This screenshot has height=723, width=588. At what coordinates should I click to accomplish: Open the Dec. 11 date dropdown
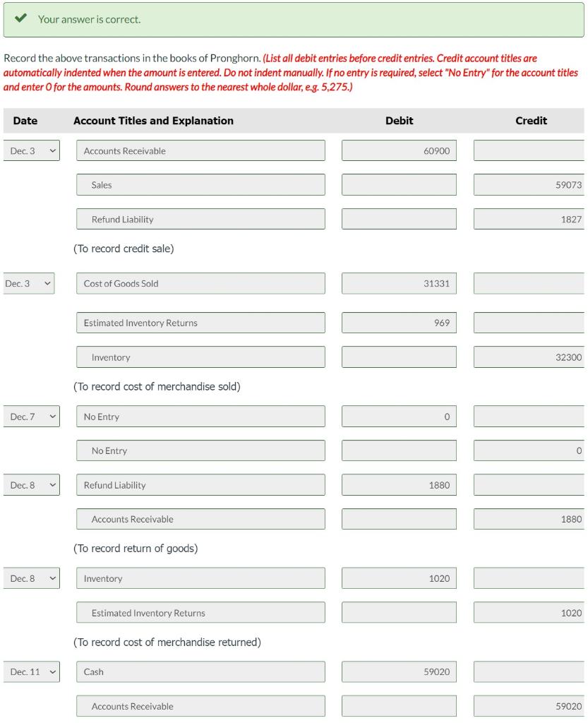(32, 671)
